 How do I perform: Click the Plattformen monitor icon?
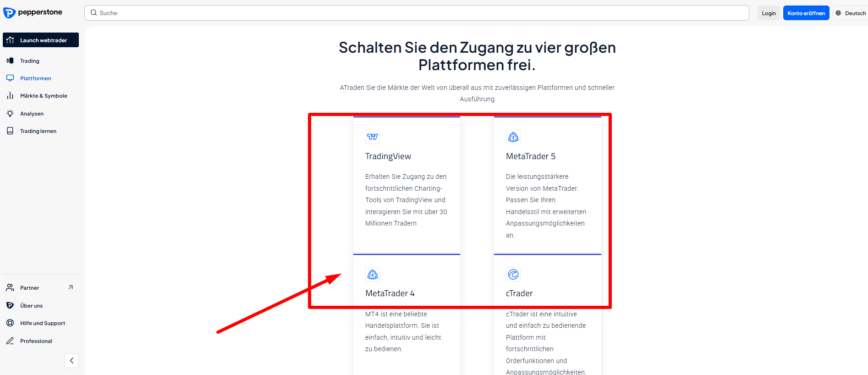click(10, 78)
